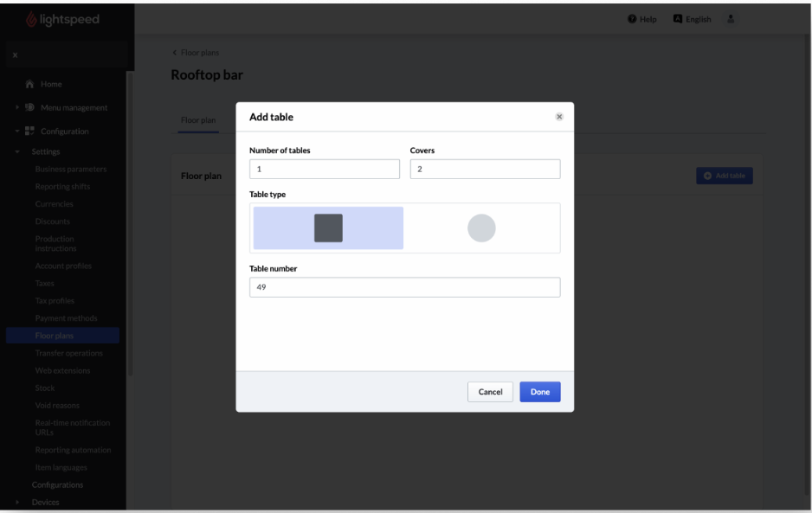Expand the Devices section
The width and height of the screenshot is (812, 513).
click(x=17, y=501)
